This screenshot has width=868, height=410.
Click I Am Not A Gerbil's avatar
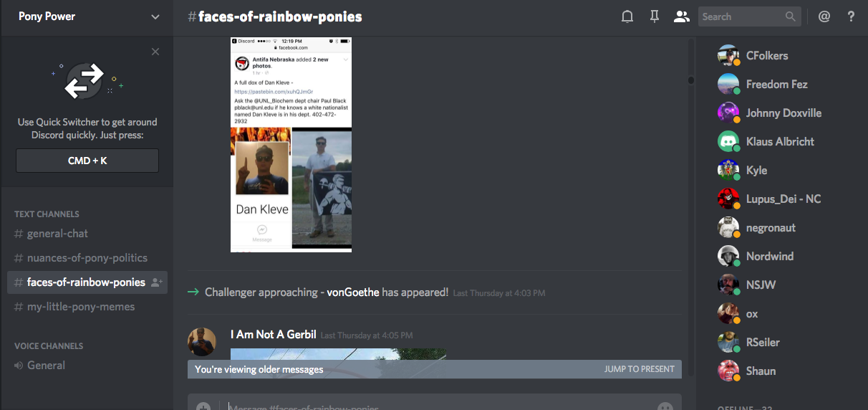click(202, 342)
